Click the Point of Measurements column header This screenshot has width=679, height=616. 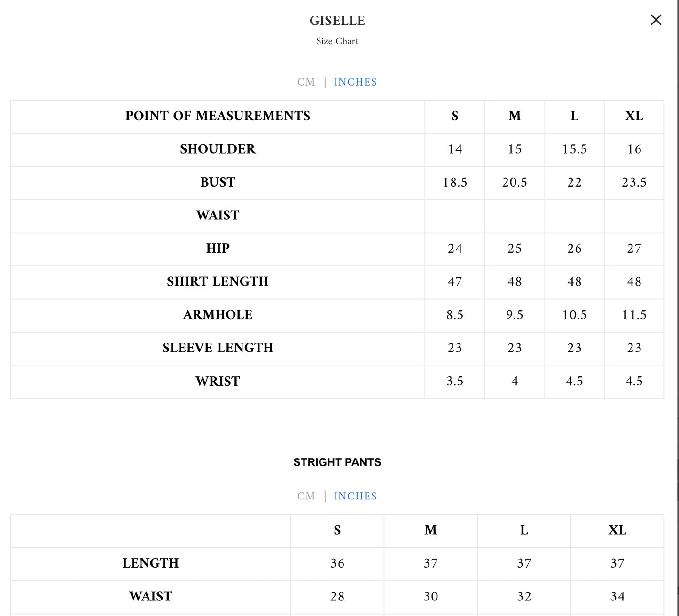coord(218,116)
